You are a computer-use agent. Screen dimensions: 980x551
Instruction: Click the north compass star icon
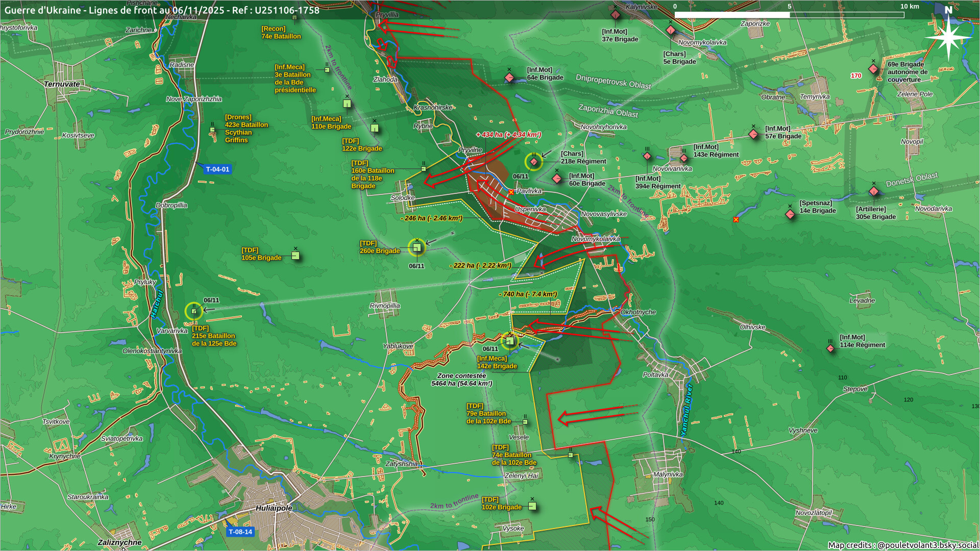(x=948, y=37)
